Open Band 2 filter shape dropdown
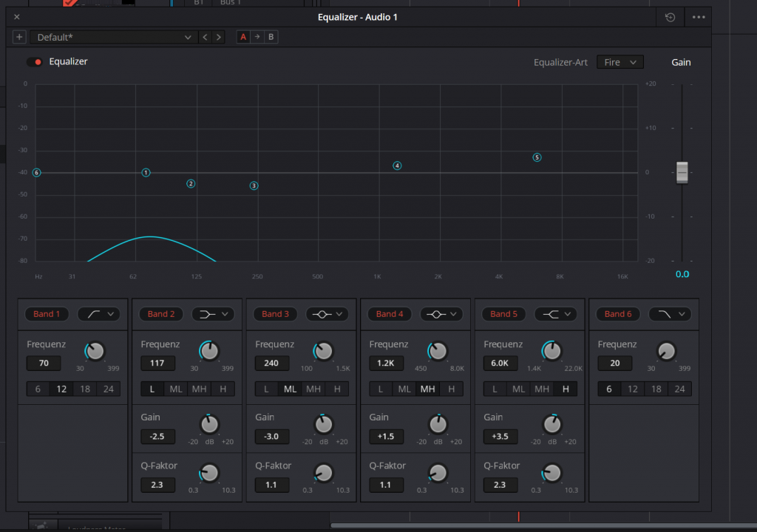The width and height of the screenshot is (757, 532). point(213,314)
